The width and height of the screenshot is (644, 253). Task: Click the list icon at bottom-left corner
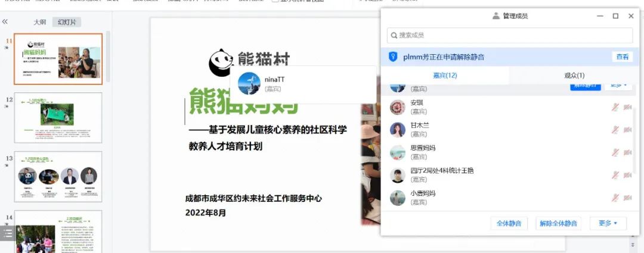coord(8,233)
